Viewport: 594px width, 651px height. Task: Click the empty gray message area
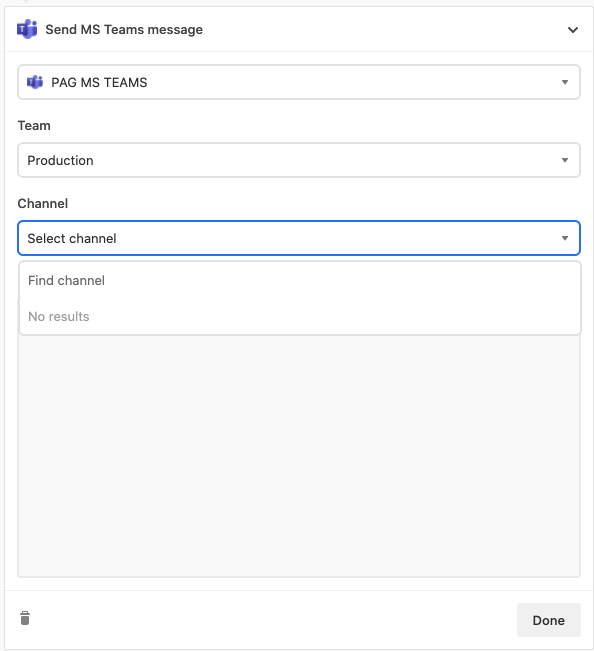(x=299, y=455)
